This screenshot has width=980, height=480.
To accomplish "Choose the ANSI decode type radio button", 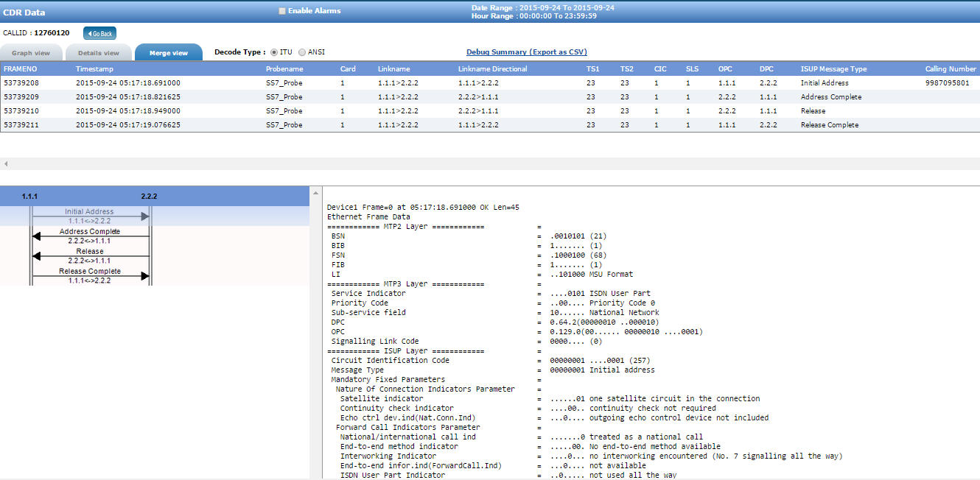I will click(x=302, y=52).
